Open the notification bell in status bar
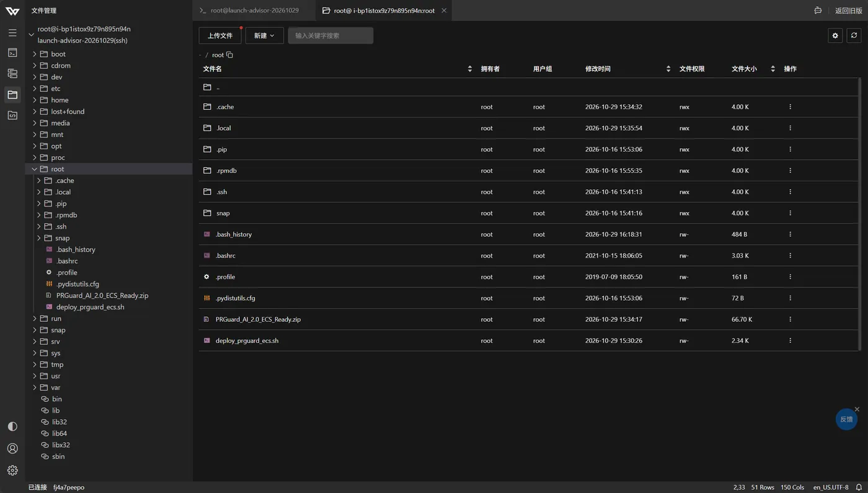The width and height of the screenshot is (868, 493). [859, 487]
